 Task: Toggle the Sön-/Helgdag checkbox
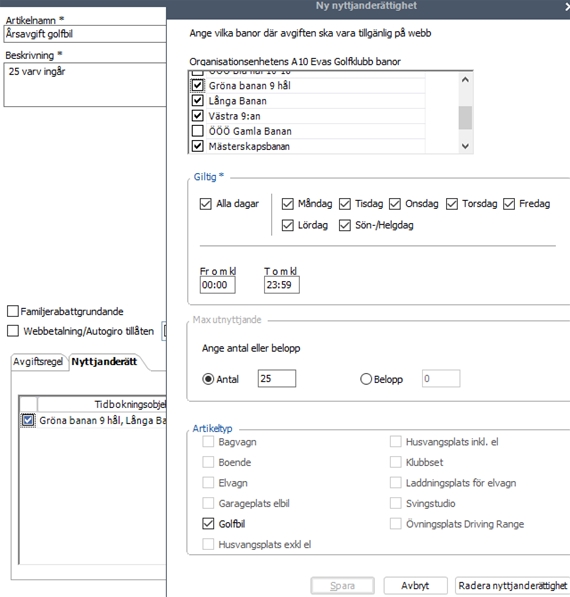[345, 225]
